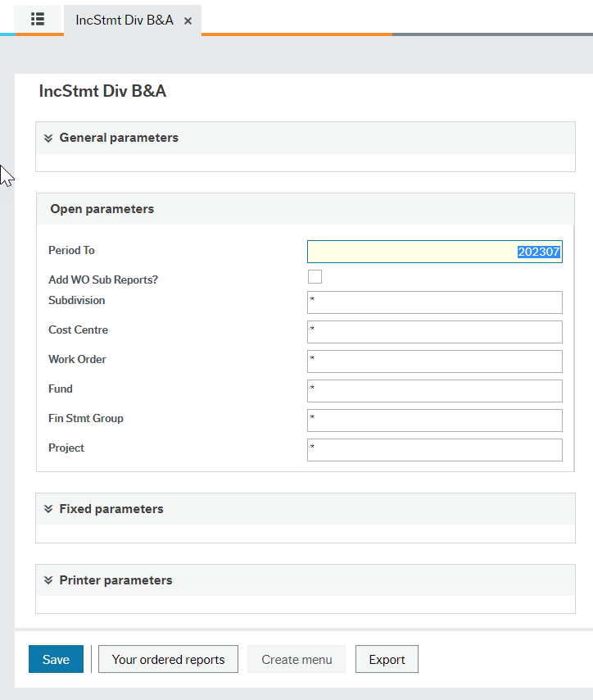Select the Fin Stmt Group field

[434, 420]
